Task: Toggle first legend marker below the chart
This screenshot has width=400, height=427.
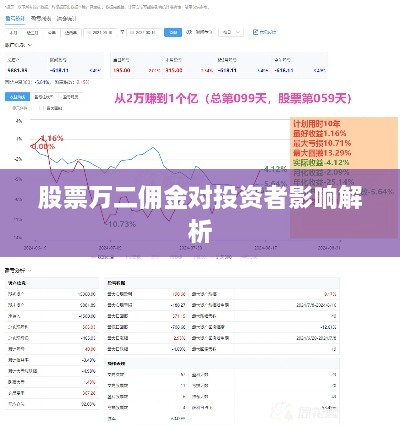Action: click(94, 257)
